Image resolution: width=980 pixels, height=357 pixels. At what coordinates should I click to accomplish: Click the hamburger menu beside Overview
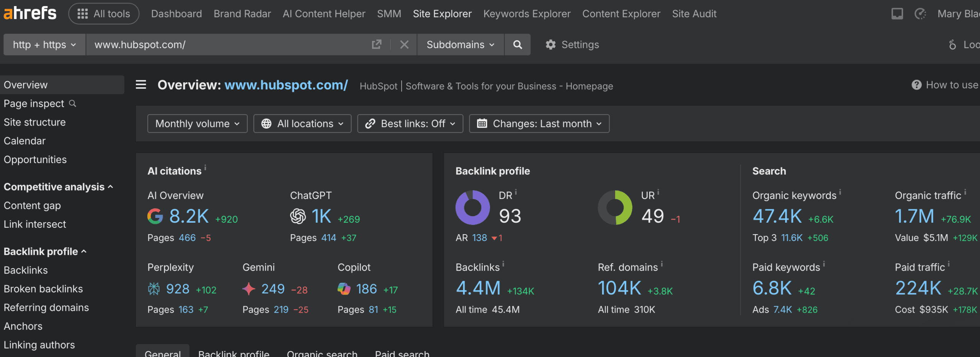click(x=141, y=85)
